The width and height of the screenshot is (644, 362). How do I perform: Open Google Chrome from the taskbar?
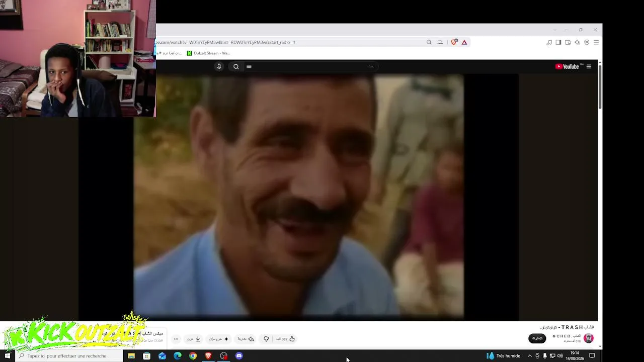[193, 356]
